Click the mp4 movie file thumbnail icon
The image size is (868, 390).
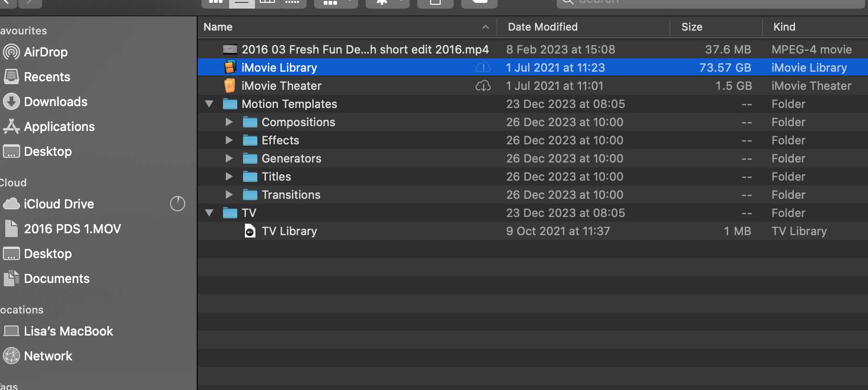click(x=230, y=49)
